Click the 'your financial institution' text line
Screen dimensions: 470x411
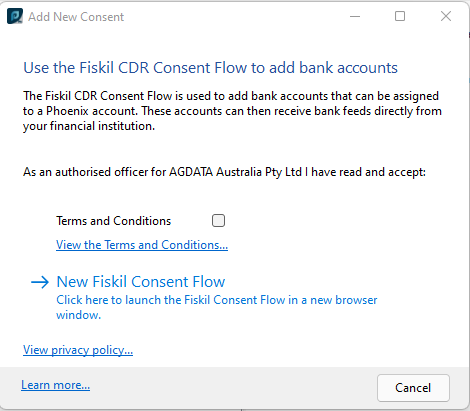(89, 126)
